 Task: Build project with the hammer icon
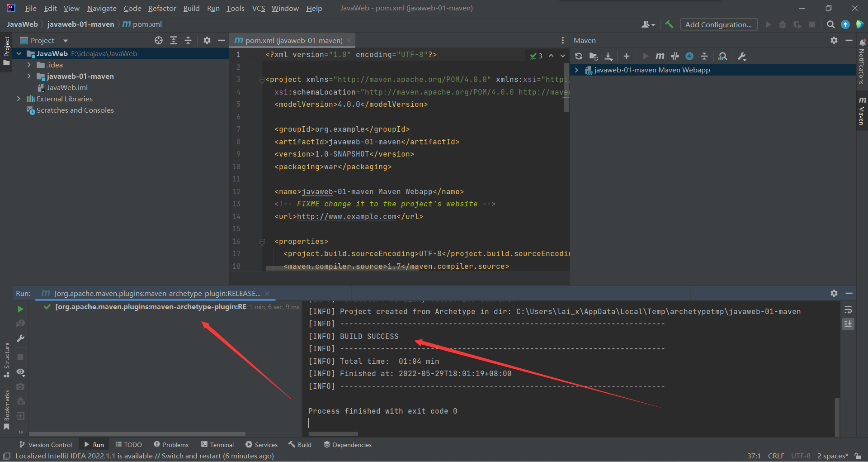(x=669, y=24)
